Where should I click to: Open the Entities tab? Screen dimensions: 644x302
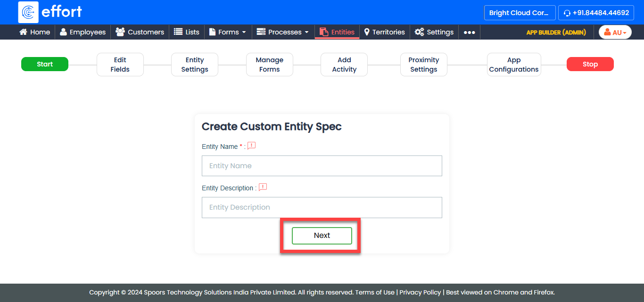(337, 32)
